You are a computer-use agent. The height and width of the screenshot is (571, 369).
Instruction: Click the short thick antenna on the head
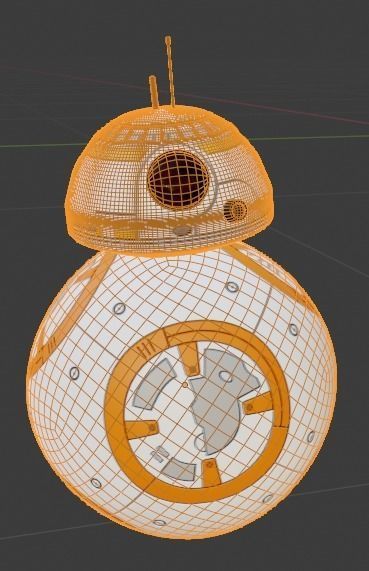pyautogui.click(x=154, y=92)
